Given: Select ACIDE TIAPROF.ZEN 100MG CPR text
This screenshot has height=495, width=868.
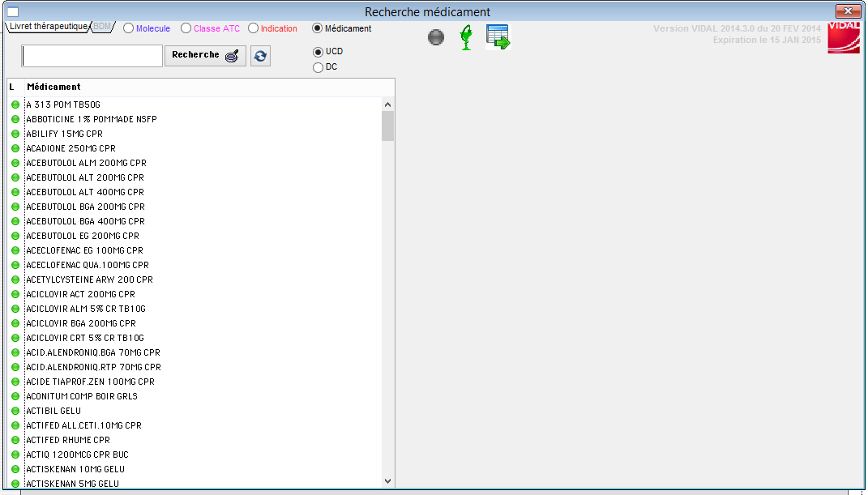Looking at the screenshot, I should [x=90, y=382].
